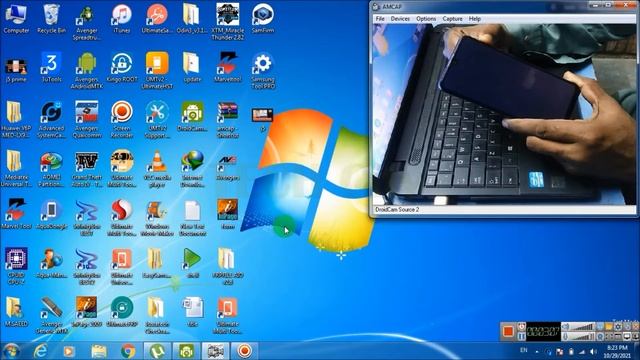The height and width of the screenshot is (360, 640).
Task: Select the AOMEI Partition Assistant shortcut
Action: coord(51,169)
